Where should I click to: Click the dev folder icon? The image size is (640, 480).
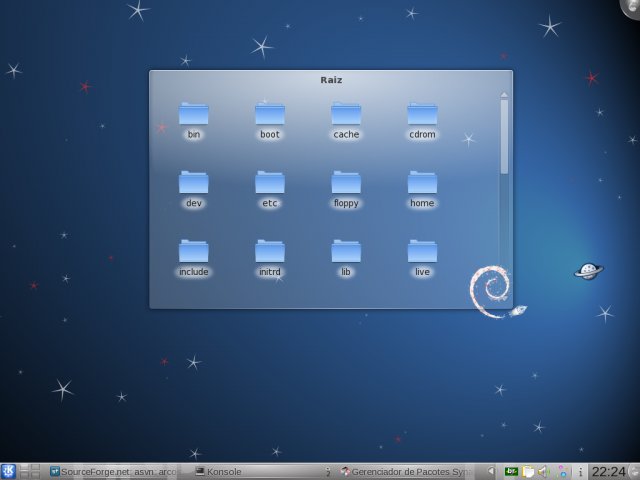click(x=193, y=182)
